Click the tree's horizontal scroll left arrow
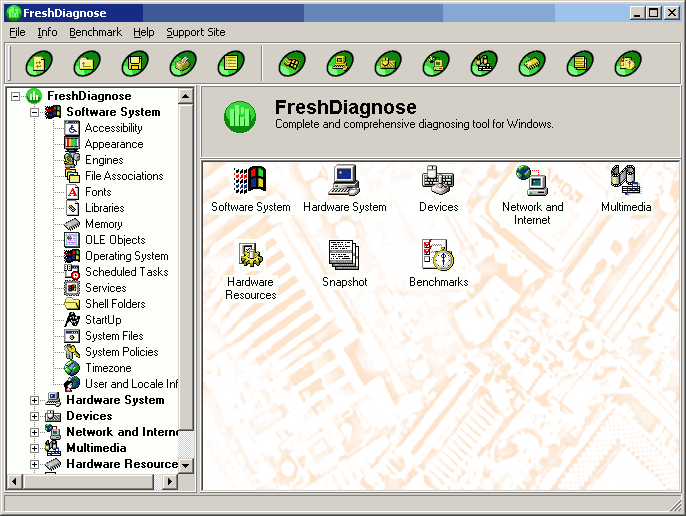The height and width of the screenshot is (516, 686). pos(14,481)
